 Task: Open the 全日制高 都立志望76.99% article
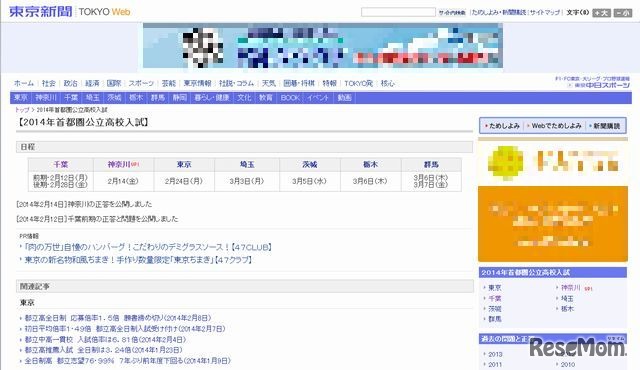tap(128, 361)
